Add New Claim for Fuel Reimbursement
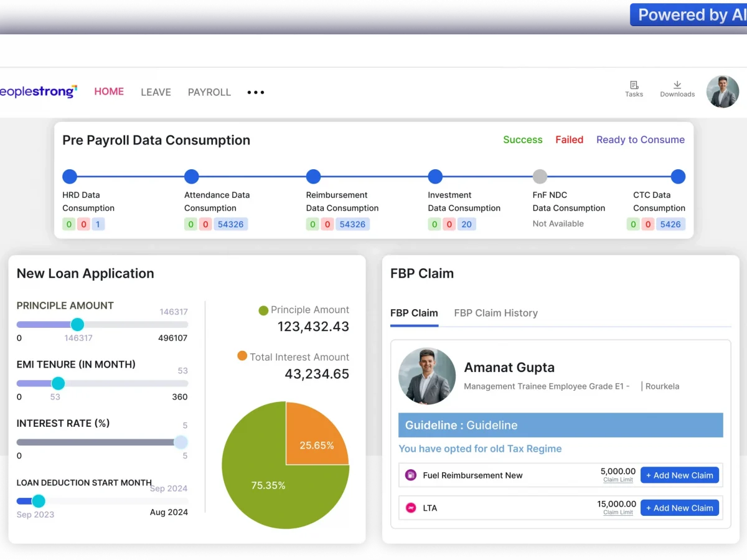This screenshot has height=560, width=747. pyautogui.click(x=679, y=475)
